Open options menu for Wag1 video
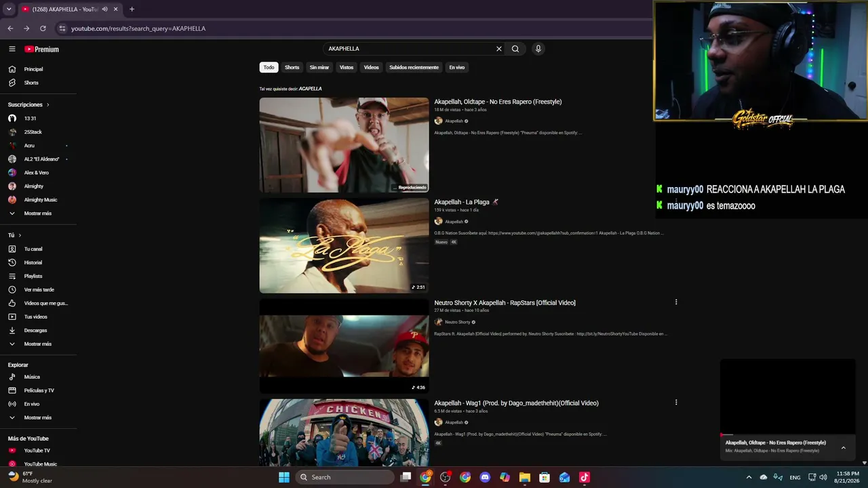This screenshot has height=488, width=868. click(x=676, y=403)
